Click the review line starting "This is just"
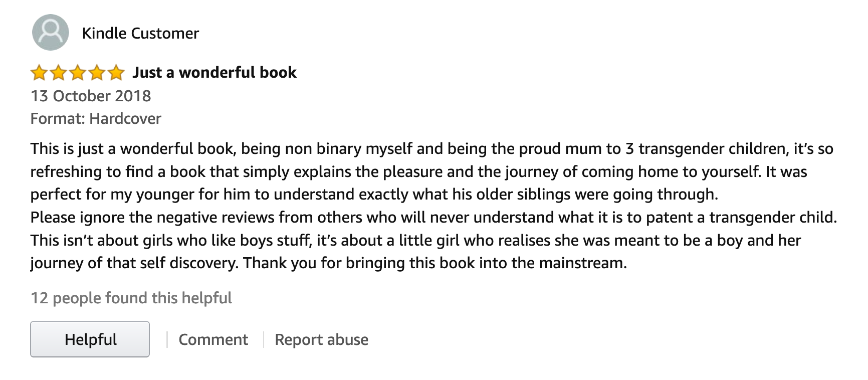Screen dimensions: 868x380 [x=431, y=149]
